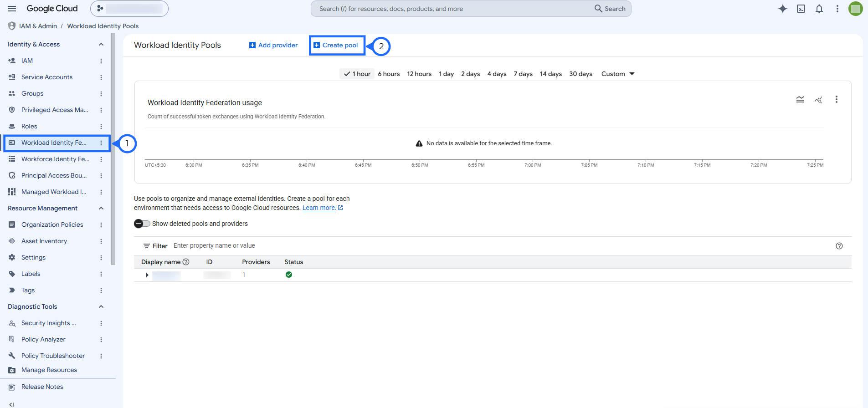Open Security Insights page
The height and width of the screenshot is (408, 868).
point(48,323)
